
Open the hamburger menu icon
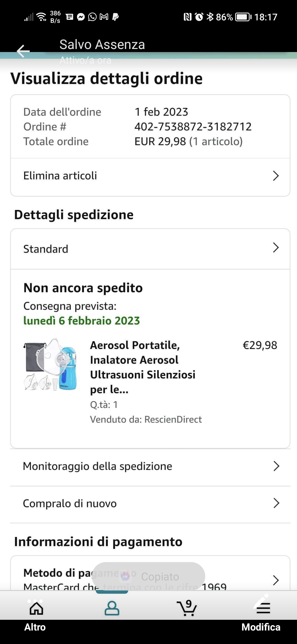[x=263, y=608]
